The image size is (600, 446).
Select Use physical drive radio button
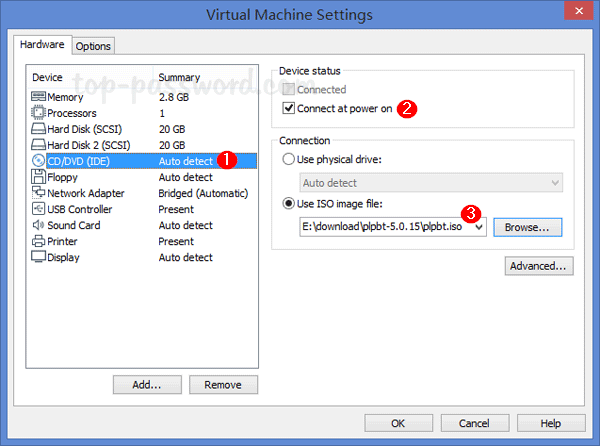tap(290, 160)
